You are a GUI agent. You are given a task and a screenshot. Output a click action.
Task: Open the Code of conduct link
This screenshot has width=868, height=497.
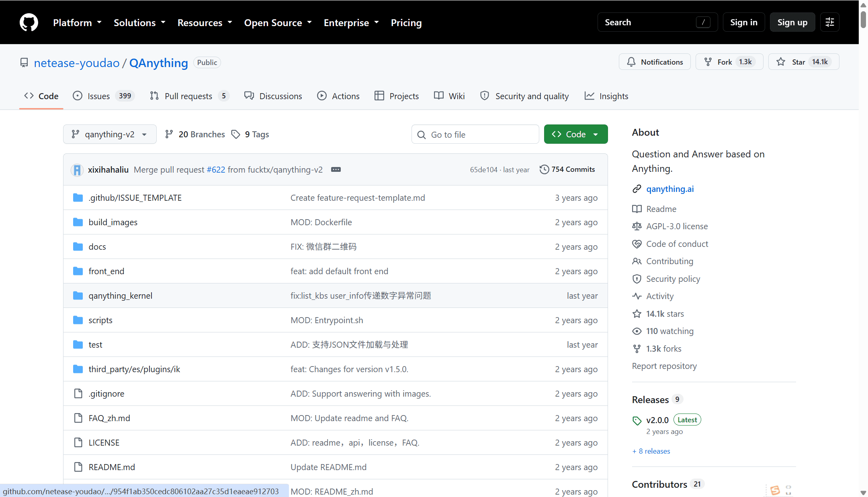pos(677,244)
